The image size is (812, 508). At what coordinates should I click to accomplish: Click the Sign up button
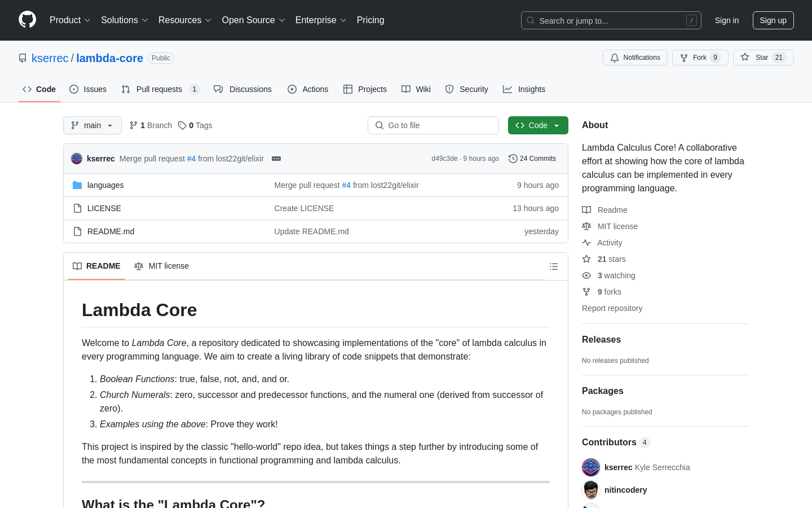coord(773,20)
